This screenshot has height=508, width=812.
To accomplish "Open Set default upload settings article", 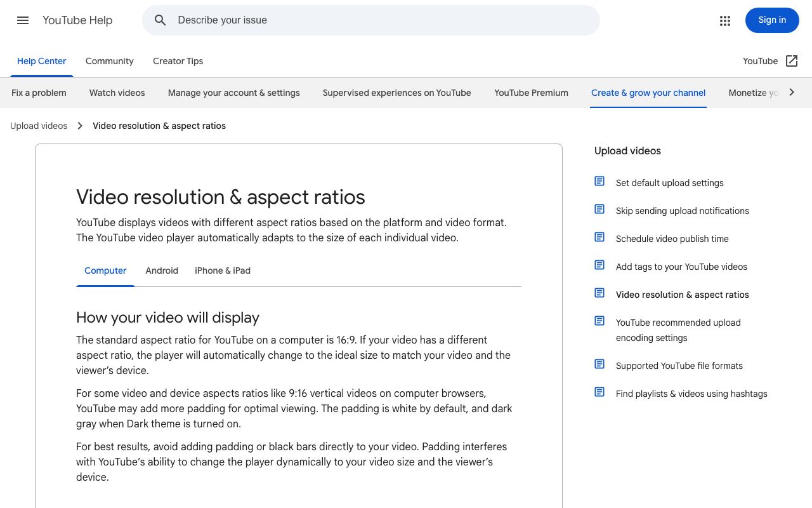I will point(670,183).
